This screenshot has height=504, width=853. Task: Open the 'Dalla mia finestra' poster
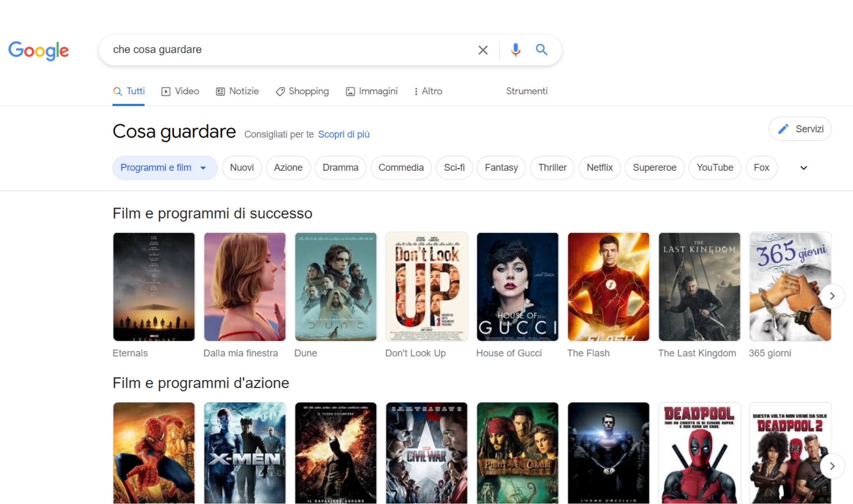[245, 287]
